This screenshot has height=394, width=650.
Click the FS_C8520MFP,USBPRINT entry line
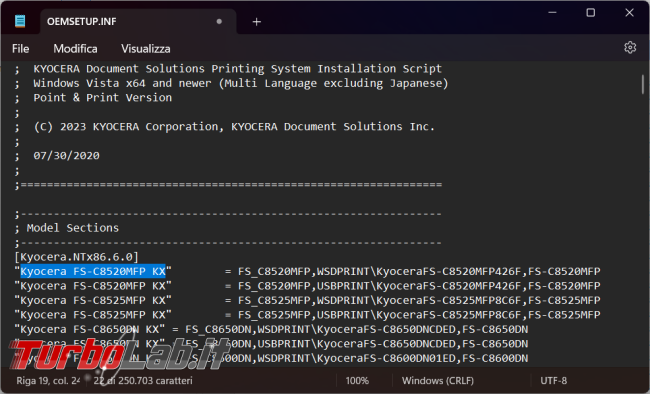click(307, 286)
